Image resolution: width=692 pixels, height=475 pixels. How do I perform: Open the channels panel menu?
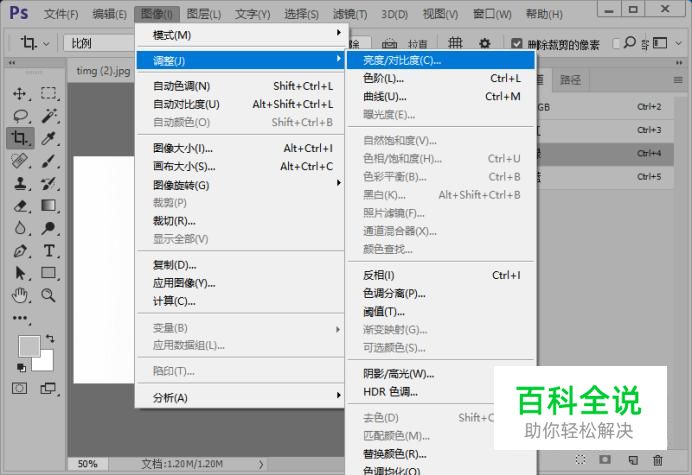point(678,80)
